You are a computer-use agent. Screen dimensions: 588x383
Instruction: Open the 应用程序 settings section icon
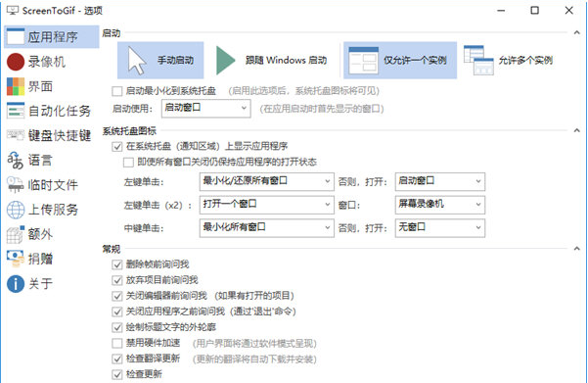tap(16, 37)
